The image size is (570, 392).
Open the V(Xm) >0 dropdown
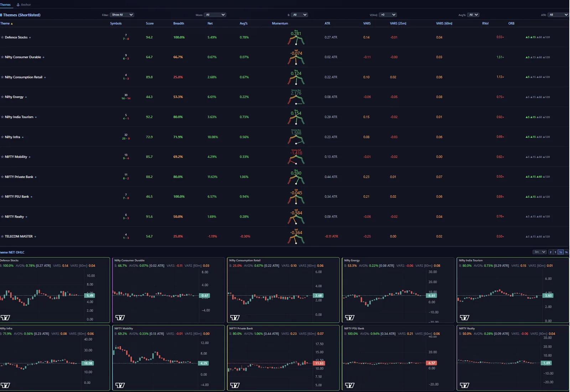pos(388,15)
